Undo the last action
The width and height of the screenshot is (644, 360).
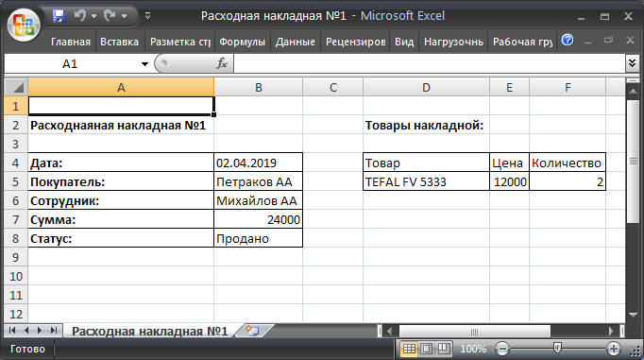(79, 16)
